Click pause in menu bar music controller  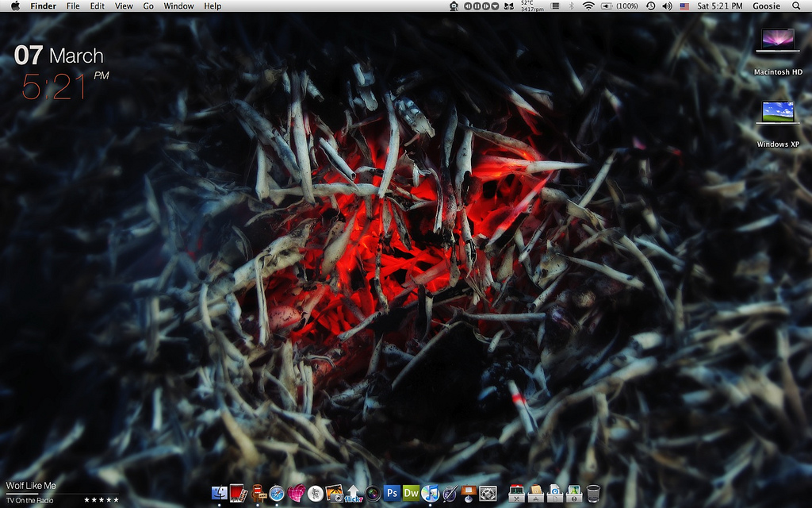coord(477,6)
